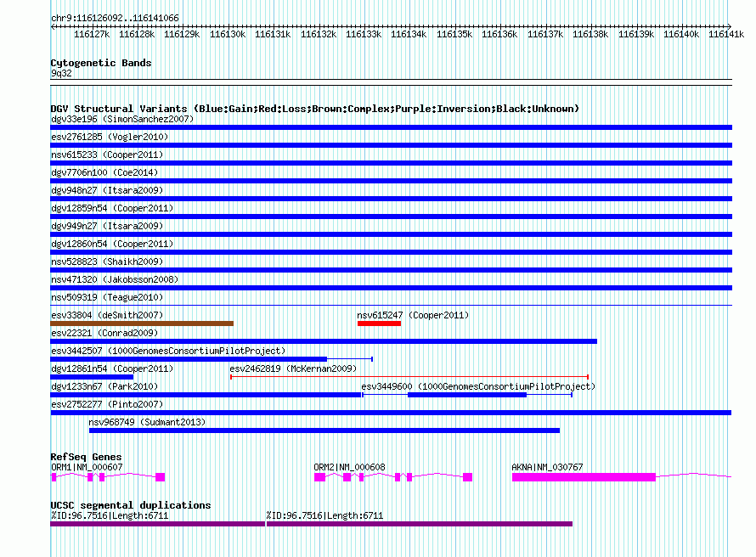
Task: Click the 116127k ruler tick label
Action: tap(92, 34)
